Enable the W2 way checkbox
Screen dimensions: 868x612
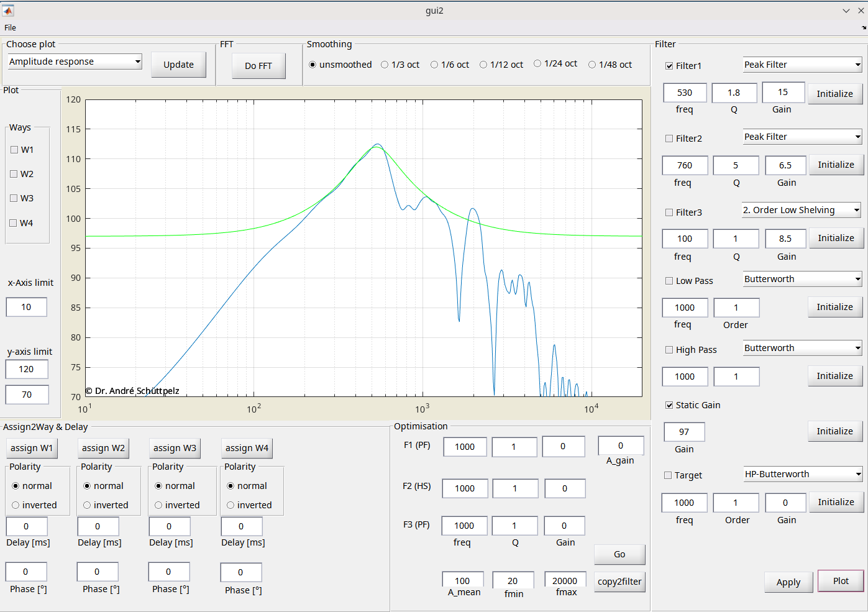[x=14, y=174]
